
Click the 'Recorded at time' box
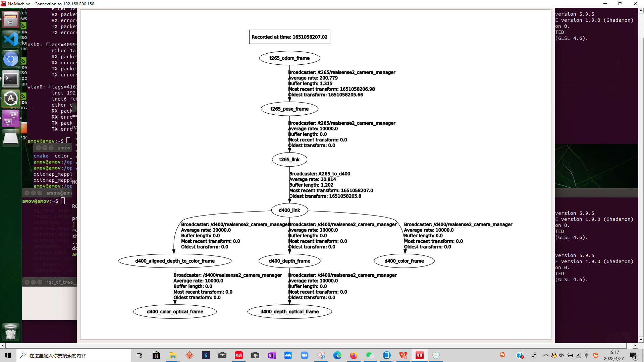289,37
